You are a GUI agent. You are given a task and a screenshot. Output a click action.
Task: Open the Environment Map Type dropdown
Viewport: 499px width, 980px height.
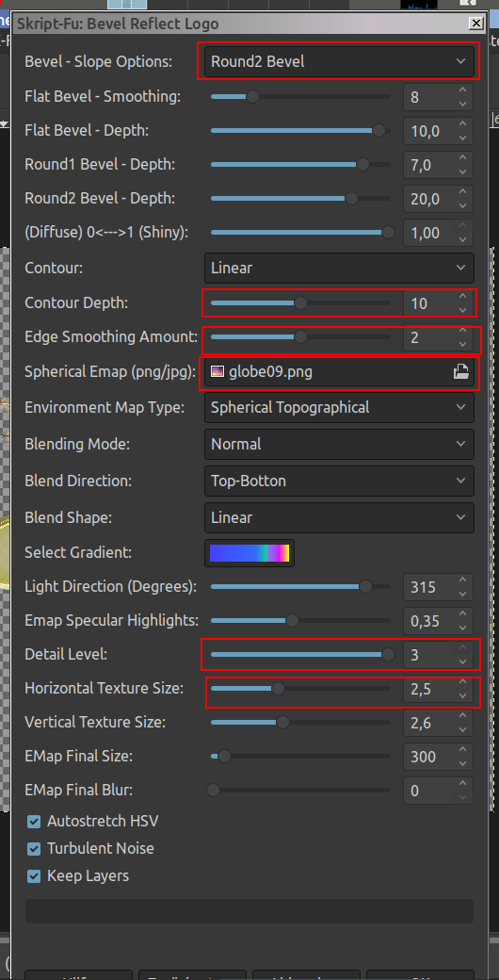[339, 407]
